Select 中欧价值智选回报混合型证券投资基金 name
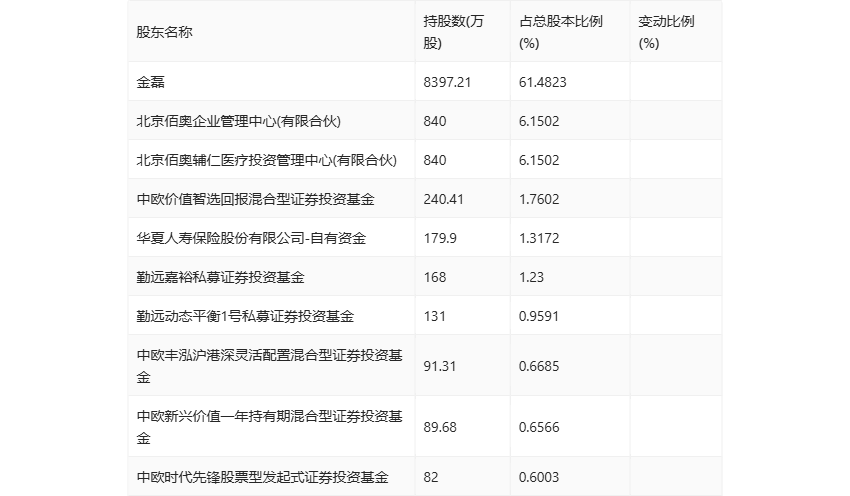 coord(255,199)
